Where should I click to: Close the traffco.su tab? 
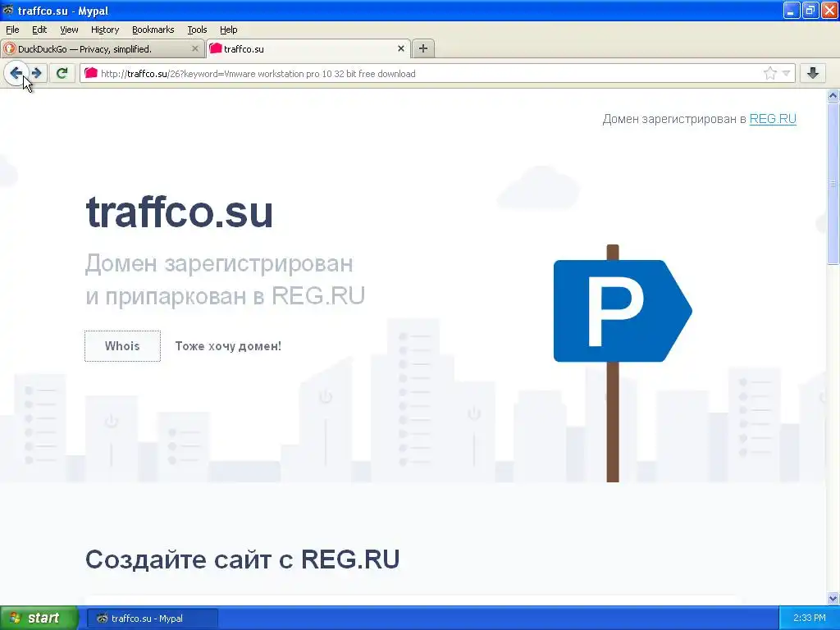pos(400,48)
